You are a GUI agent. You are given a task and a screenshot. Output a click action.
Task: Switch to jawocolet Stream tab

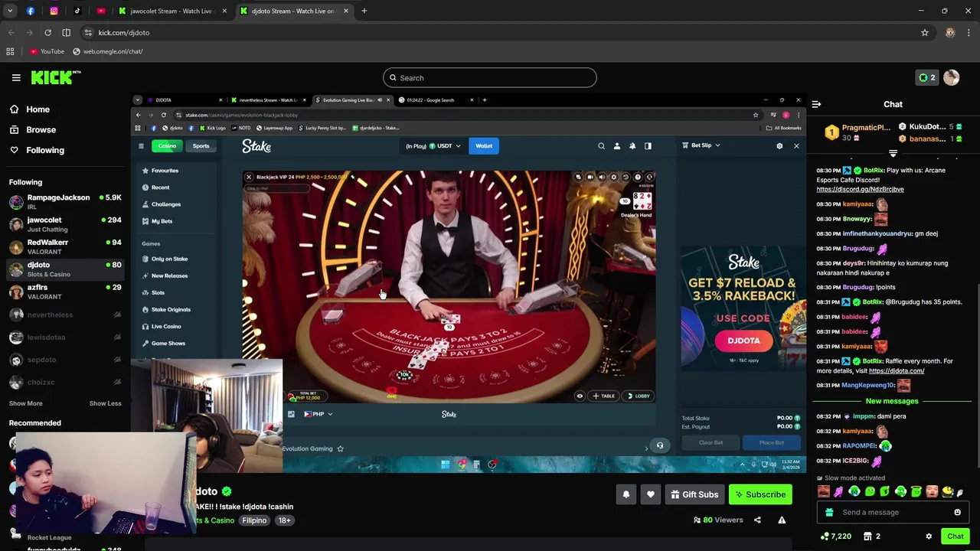(x=173, y=11)
